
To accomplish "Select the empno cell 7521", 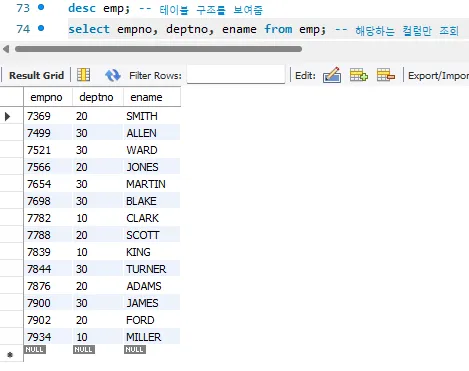I will tap(48, 150).
